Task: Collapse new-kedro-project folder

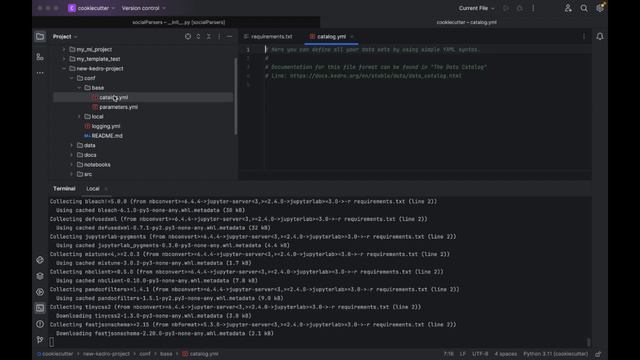Action: pyautogui.click(x=64, y=69)
